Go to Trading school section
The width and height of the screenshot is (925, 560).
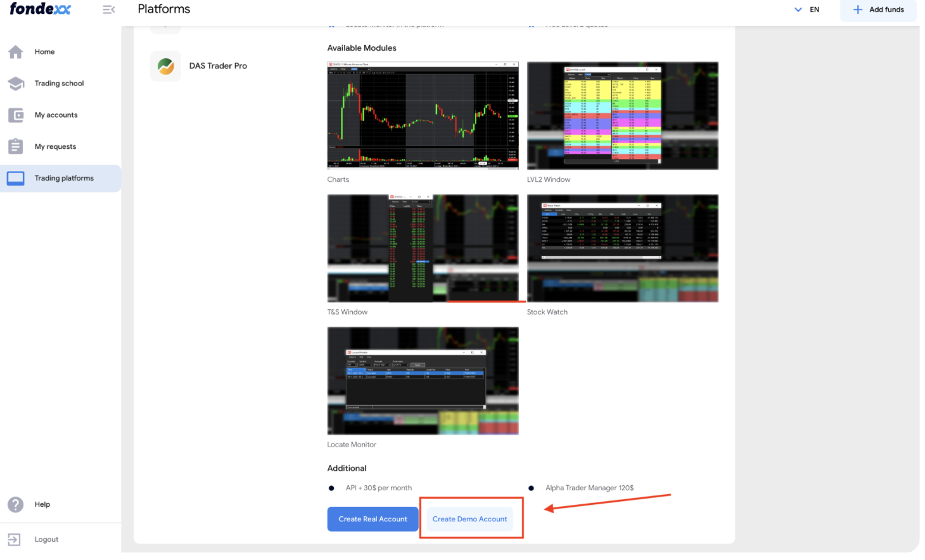(59, 84)
